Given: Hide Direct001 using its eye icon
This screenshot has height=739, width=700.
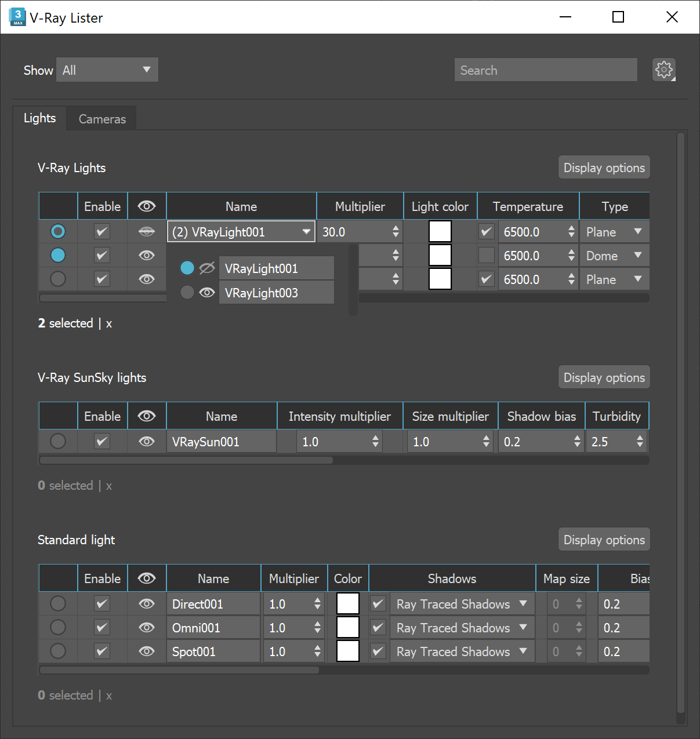Looking at the screenshot, I should 146,603.
